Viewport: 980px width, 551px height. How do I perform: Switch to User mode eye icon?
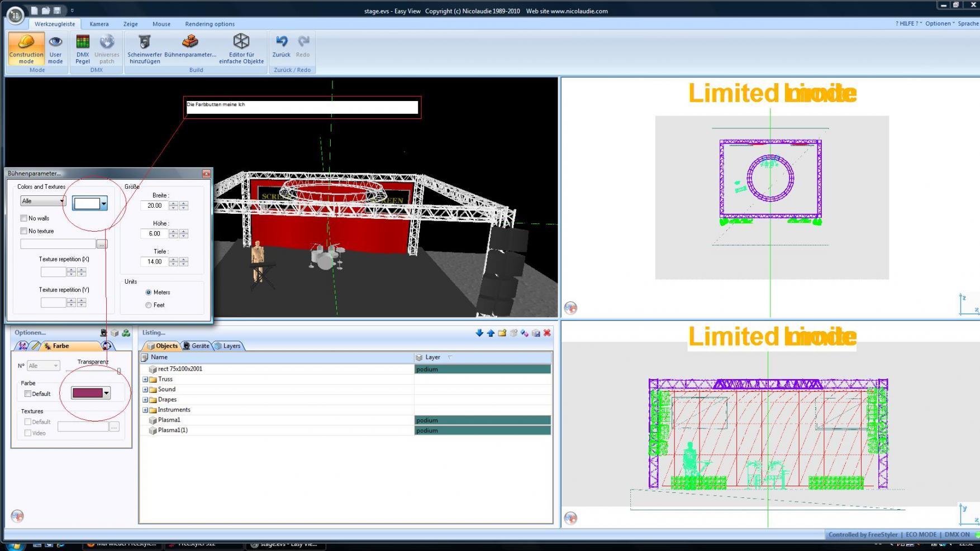point(55,42)
